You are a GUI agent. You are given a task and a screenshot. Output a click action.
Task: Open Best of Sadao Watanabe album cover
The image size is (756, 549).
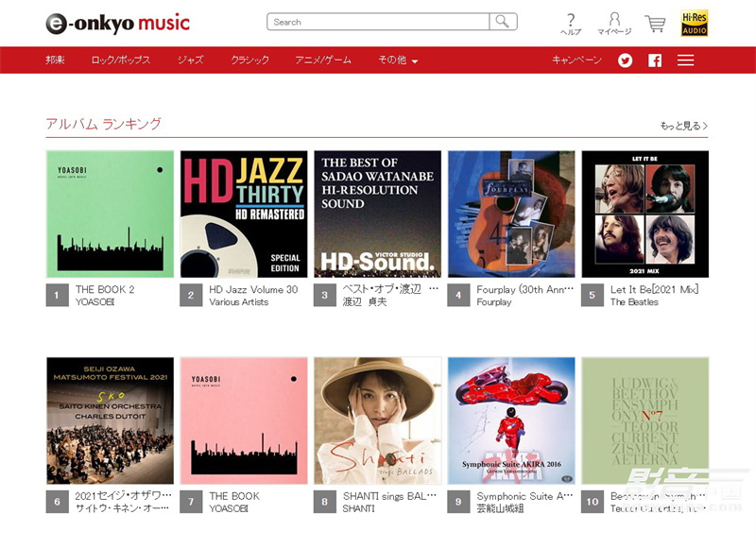click(x=377, y=214)
